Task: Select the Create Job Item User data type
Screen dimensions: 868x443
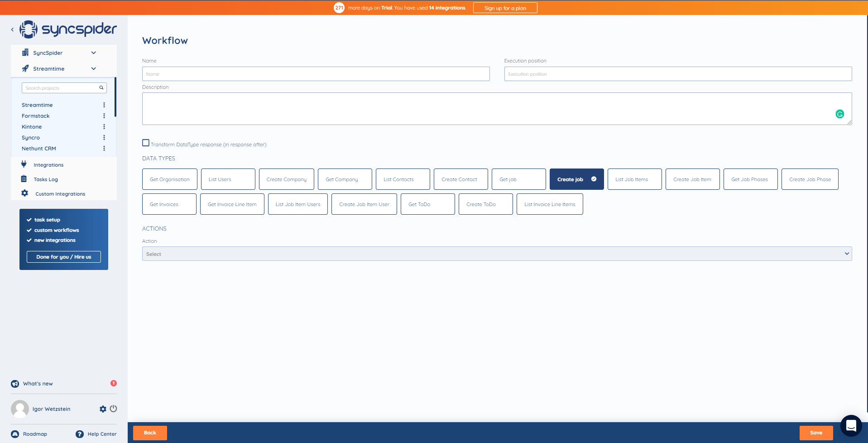Action: pyautogui.click(x=364, y=204)
